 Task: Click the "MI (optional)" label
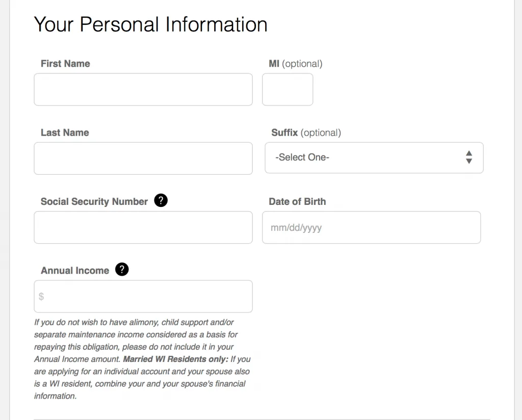(296, 64)
